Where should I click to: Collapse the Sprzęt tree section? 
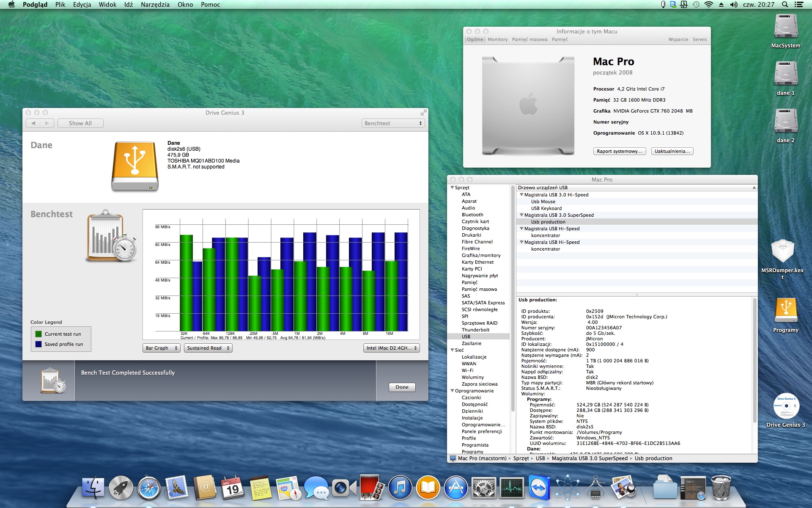pyautogui.click(x=452, y=188)
